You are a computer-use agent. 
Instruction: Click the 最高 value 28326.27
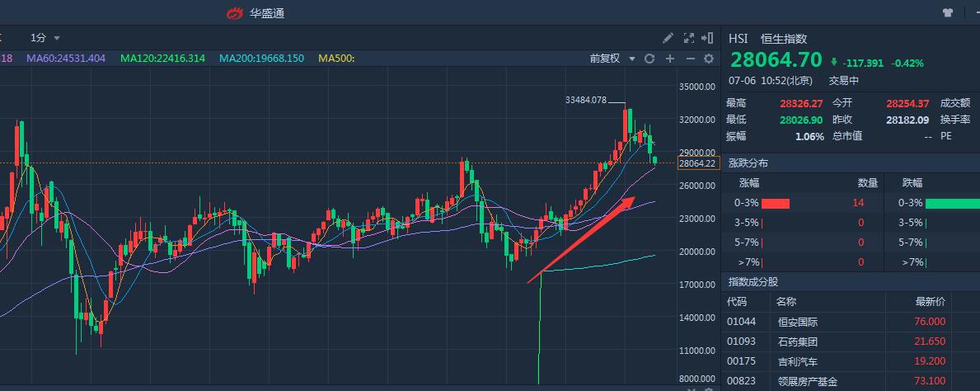point(802,103)
